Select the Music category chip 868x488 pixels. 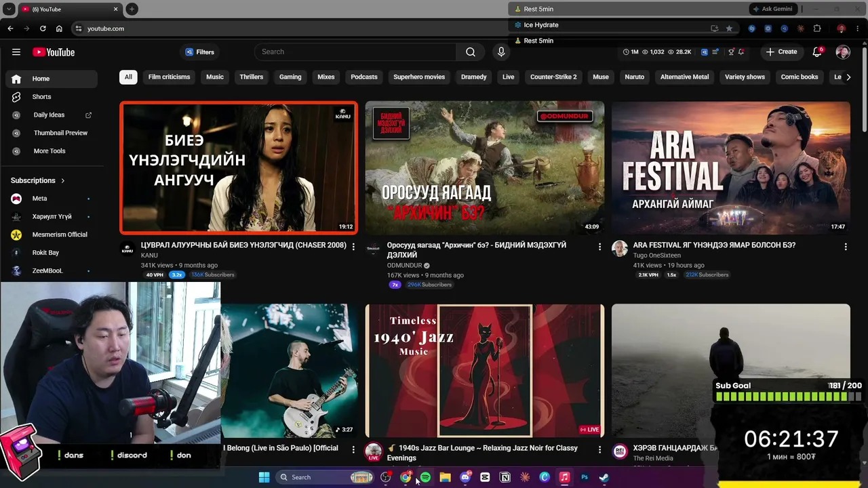(x=215, y=77)
